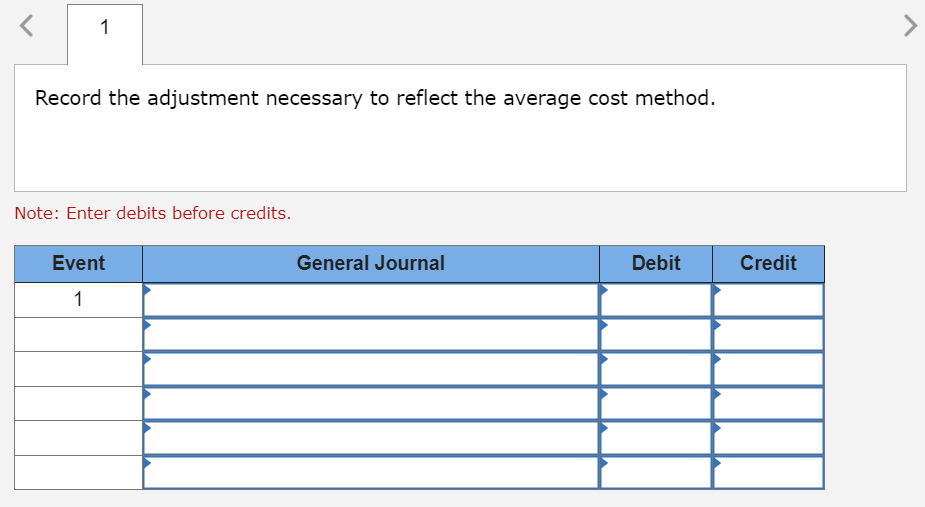Click the 'Enter debits before credits' note

coord(153,213)
